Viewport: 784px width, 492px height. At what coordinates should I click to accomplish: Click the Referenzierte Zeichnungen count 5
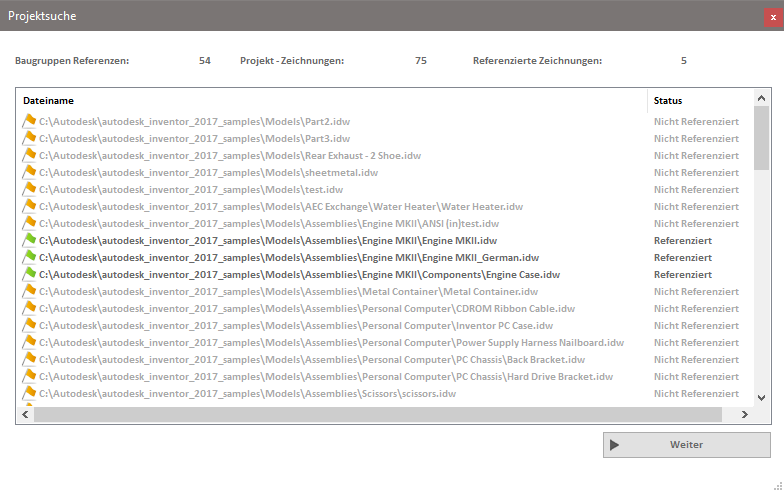(684, 60)
